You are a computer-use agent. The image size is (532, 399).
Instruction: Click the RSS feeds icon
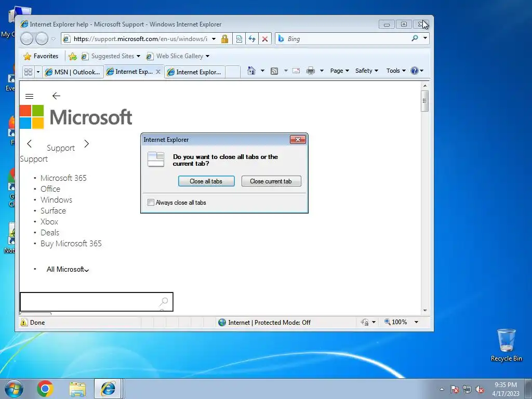point(274,71)
